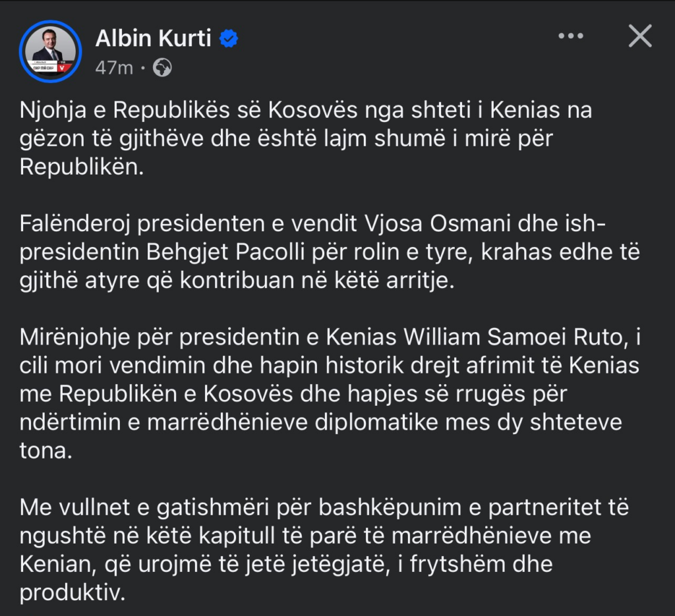Click the 47m post timestamp

[114, 68]
